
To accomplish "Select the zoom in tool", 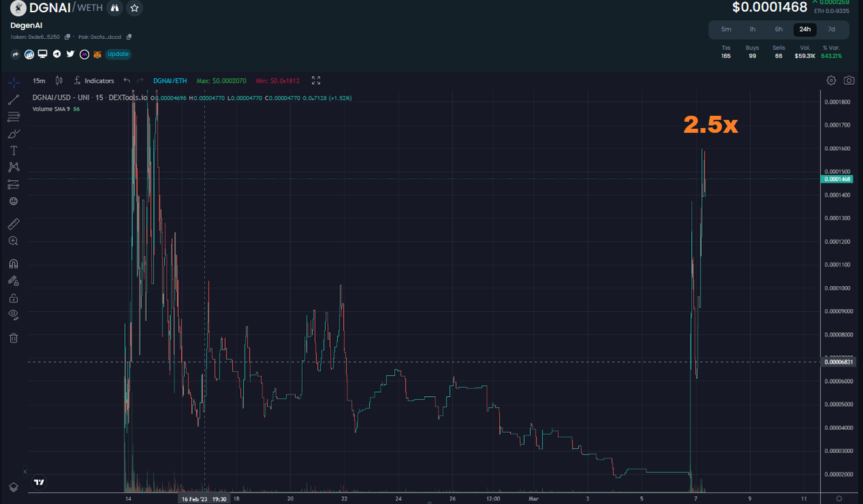I will coord(13,241).
